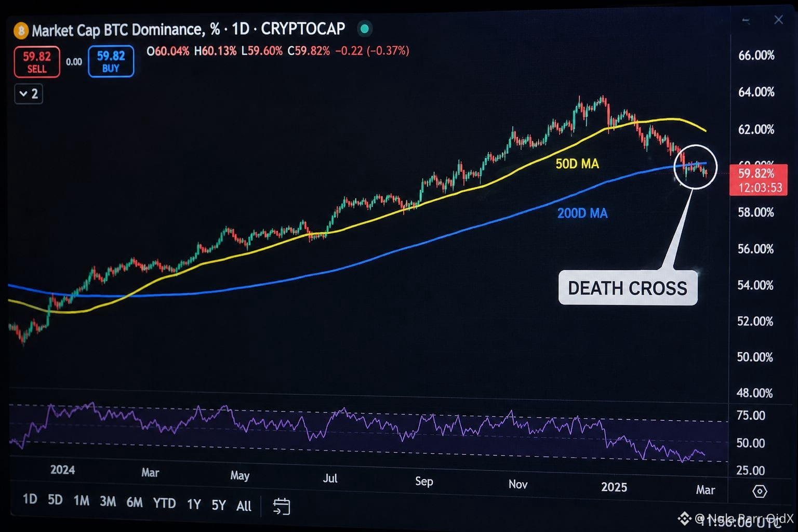
Task: Select the YTD time range
Action: click(164, 503)
